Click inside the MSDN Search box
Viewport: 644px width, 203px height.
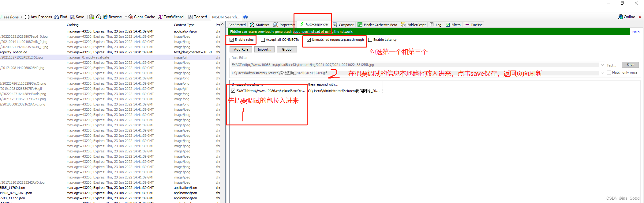coord(226,17)
